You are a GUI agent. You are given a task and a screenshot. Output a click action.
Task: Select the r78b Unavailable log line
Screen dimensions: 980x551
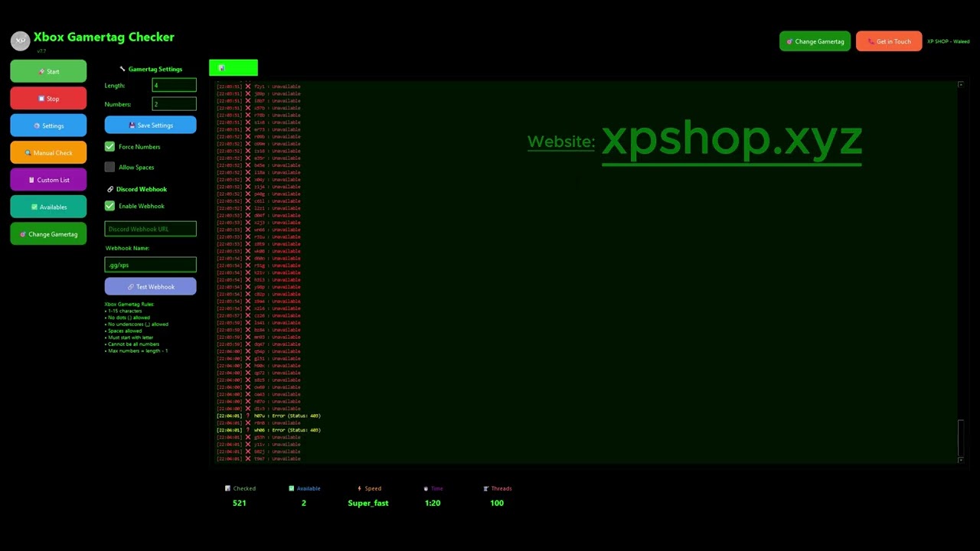(x=259, y=115)
